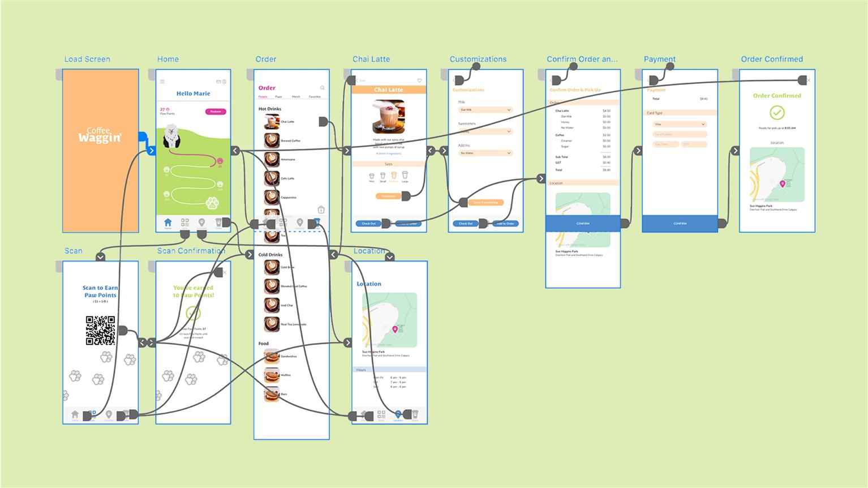This screenshot has width=868, height=488.
Task: Select the Chai Latte artboard title
Action: tap(371, 59)
